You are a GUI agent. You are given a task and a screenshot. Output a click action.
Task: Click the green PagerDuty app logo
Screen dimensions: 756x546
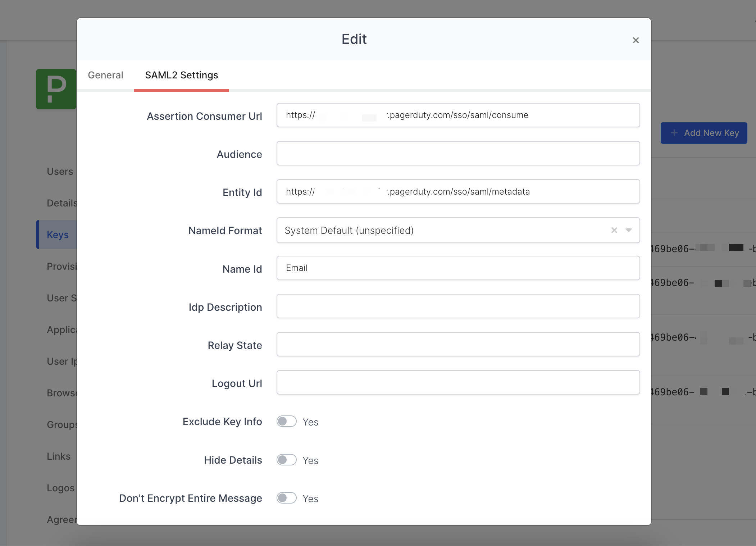coord(56,89)
